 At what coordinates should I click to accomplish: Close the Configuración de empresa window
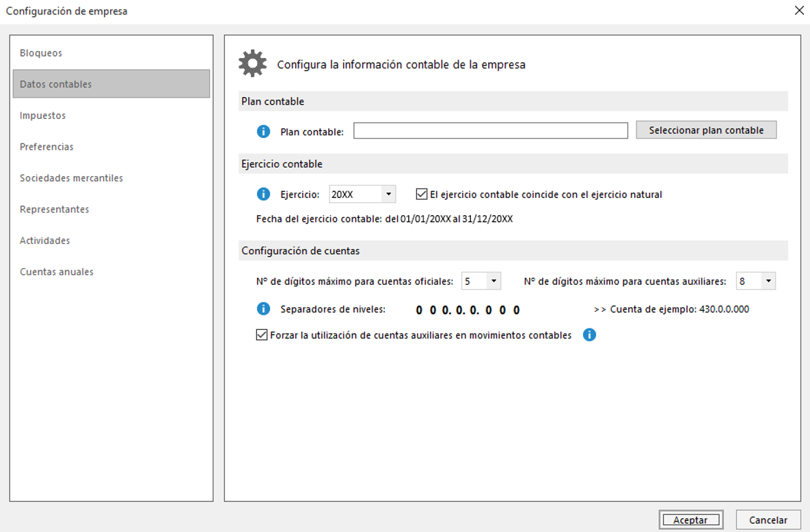(x=799, y=10)
